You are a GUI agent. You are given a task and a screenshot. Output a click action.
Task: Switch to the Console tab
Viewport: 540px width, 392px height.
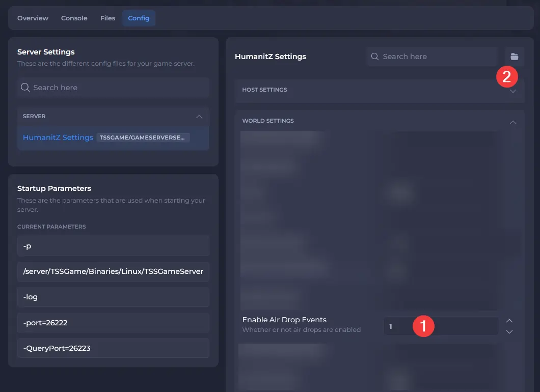pos(74,18)
